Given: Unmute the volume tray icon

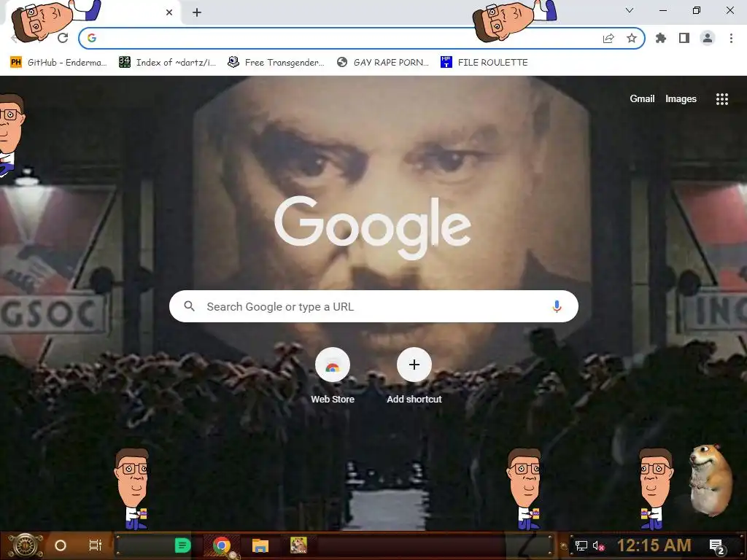Looking at the screenshot, I should coord(598,545).
